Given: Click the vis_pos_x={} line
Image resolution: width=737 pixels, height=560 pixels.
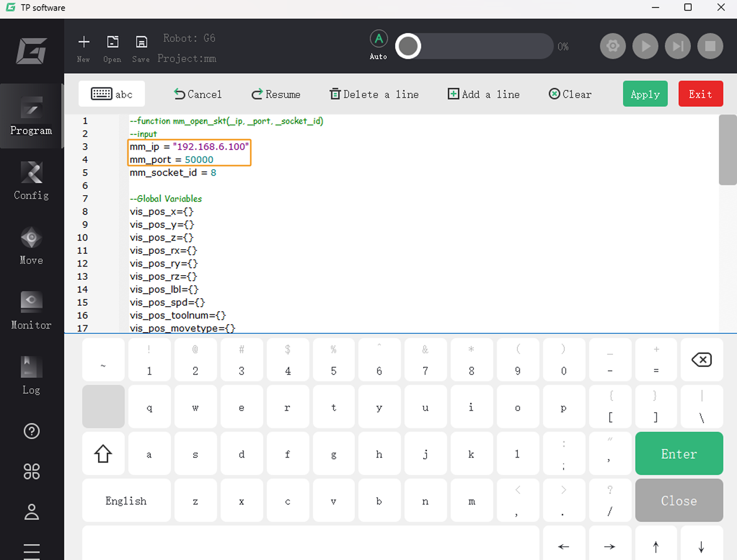Looking at the screenshot, I should click(162, 211).
